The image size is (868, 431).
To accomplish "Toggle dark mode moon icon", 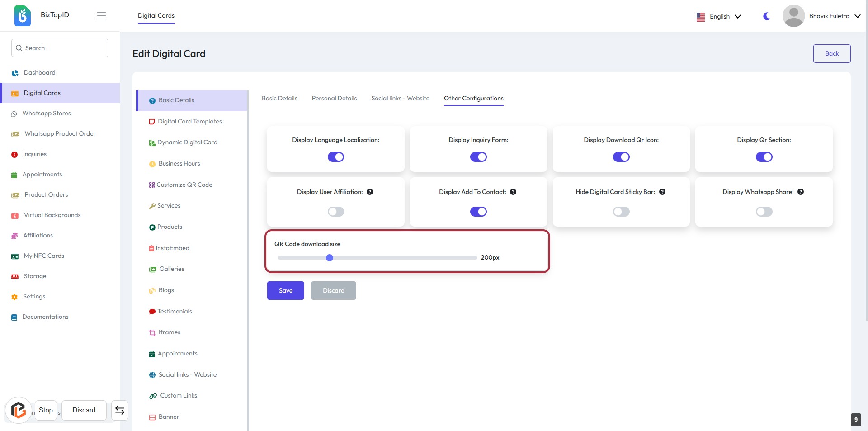I will 766,16.
